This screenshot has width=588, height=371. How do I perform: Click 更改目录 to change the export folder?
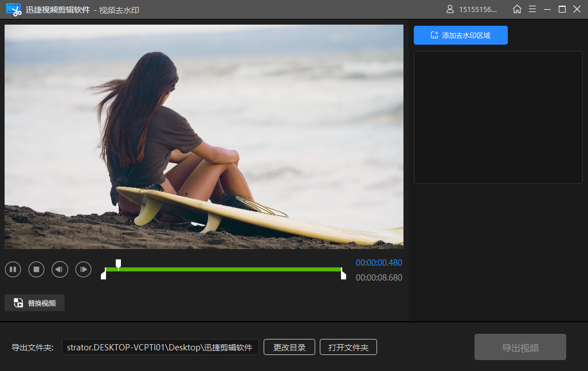(x=289, y=347)
